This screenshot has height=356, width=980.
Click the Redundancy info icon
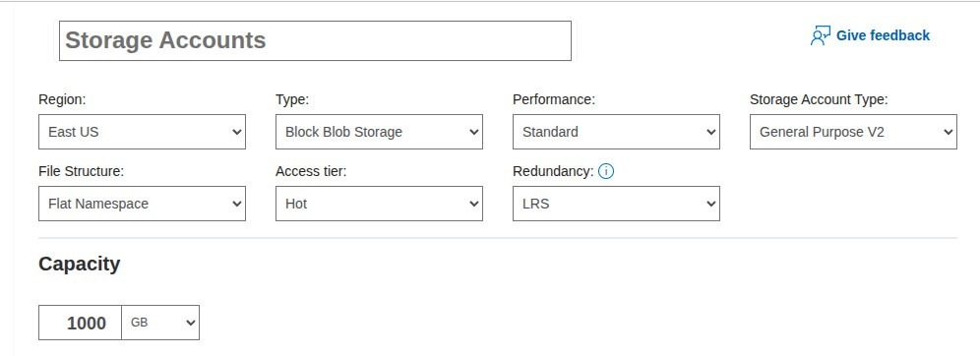tap(606, 171)
